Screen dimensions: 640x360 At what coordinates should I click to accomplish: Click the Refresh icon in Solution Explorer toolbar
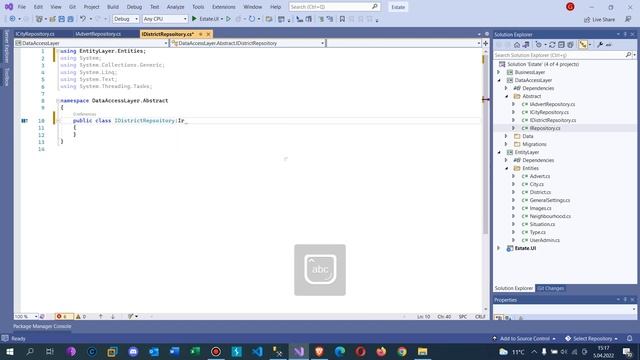point(552,45)
